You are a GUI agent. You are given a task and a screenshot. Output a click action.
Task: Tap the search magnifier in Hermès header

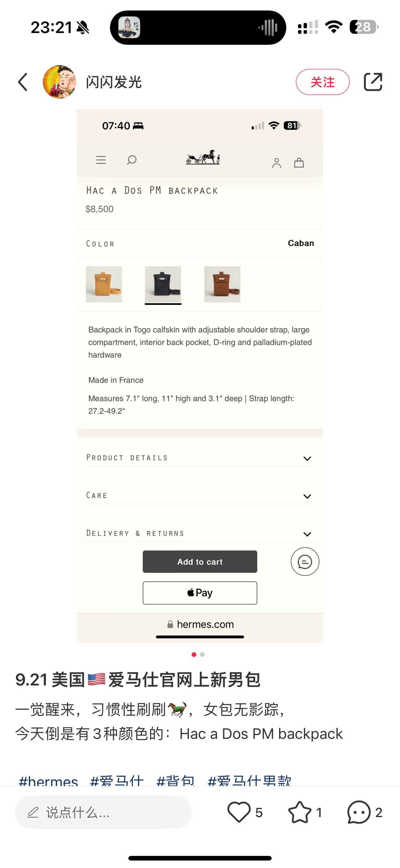tap(132, 160)
